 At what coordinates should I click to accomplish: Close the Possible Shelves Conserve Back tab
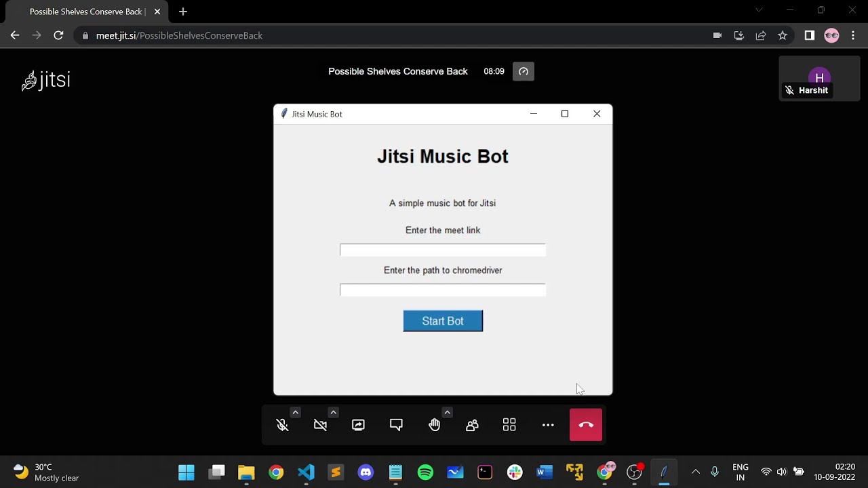(x=157, y=12)
